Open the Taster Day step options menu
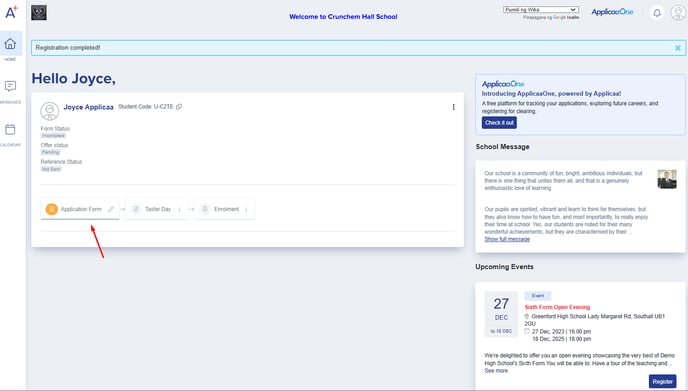The width and height of the screenshot is (688, 391). [179, 209]
